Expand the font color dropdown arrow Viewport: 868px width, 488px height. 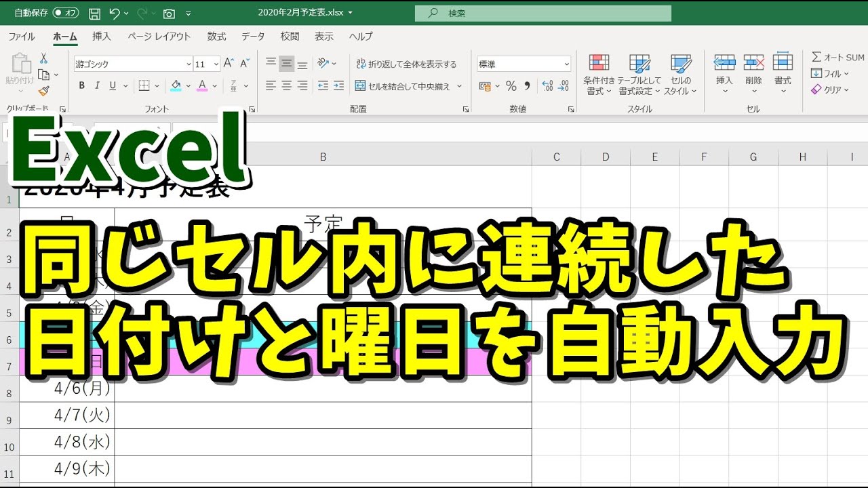pyautogui.click(x=214, y=86)
